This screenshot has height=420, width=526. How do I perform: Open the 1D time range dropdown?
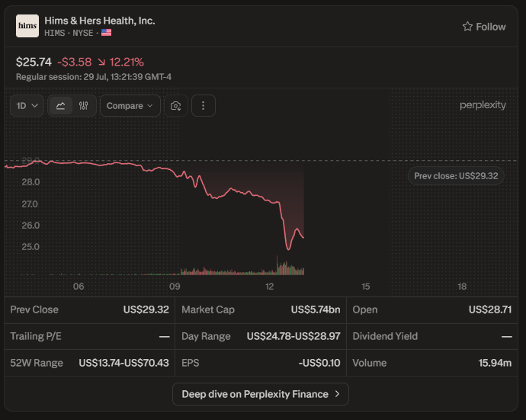pyautogui.click(x=27, y=106)
